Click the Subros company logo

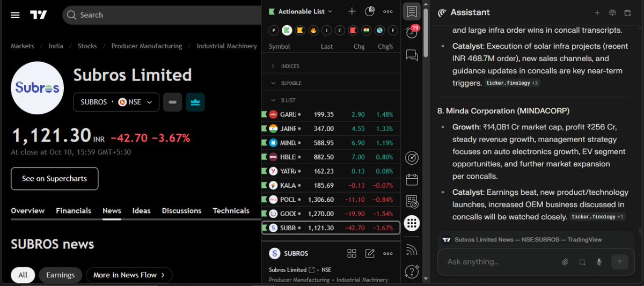(38, 88)
